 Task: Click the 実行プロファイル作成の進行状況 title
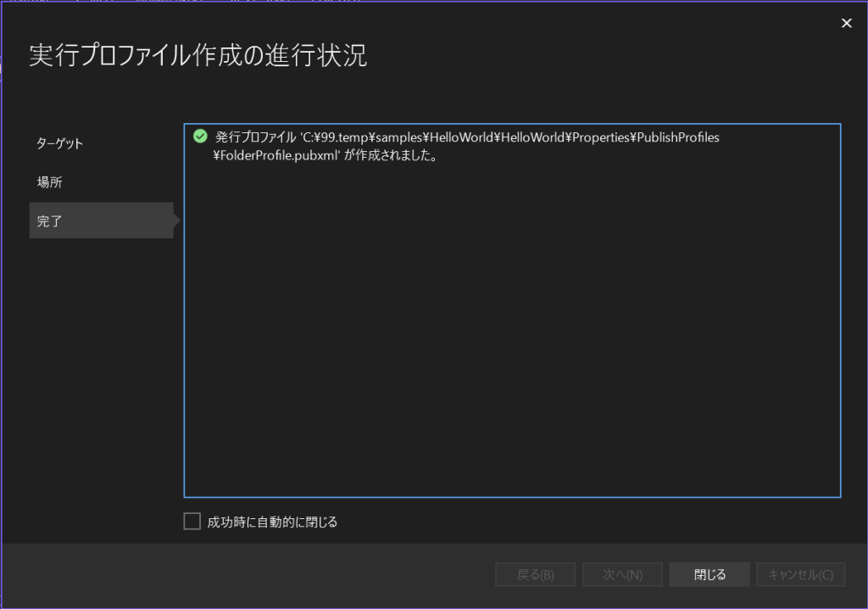coord(198,56)
